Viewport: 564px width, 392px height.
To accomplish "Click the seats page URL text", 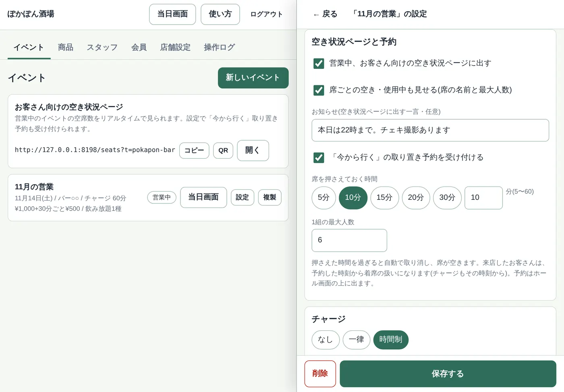I will click(95, 150).
